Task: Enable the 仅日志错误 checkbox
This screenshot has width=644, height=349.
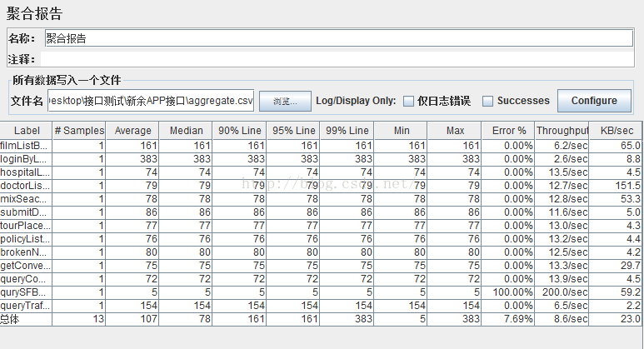Action: click(x=408, y=101)
